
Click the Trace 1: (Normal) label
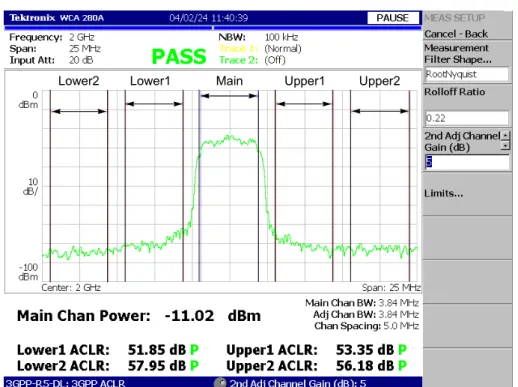click(x=260, y=49)
